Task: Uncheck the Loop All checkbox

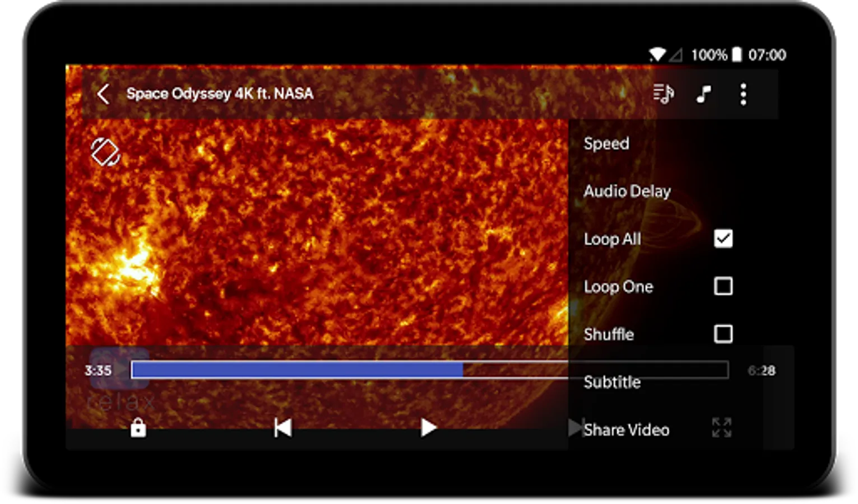Action: 723,239
